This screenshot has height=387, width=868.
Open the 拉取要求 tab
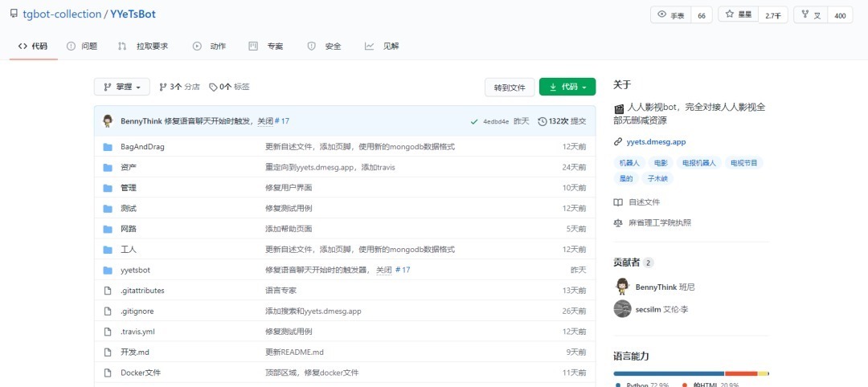[x=143, y=47]
